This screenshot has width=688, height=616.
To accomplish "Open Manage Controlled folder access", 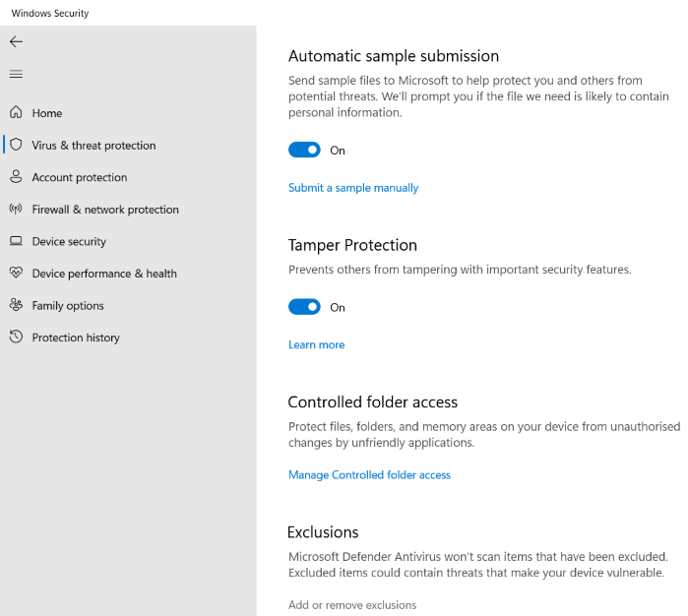I will [369, 475].
